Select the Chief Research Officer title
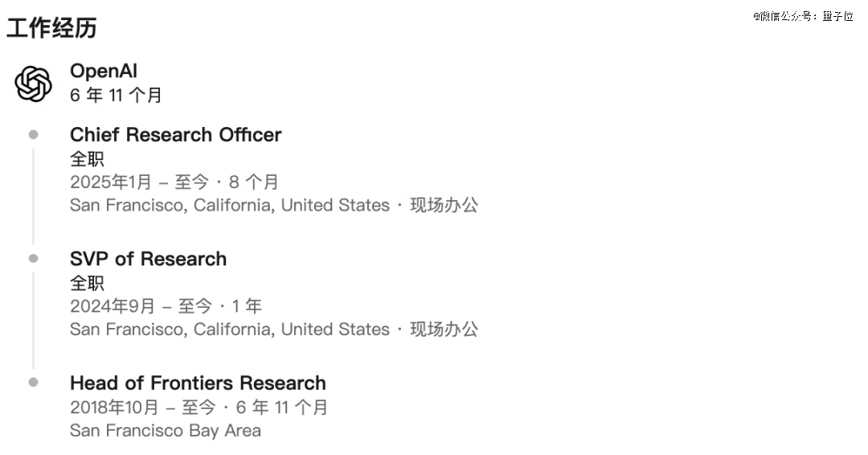This screenshot has height=455, width=868. [175, 134]
